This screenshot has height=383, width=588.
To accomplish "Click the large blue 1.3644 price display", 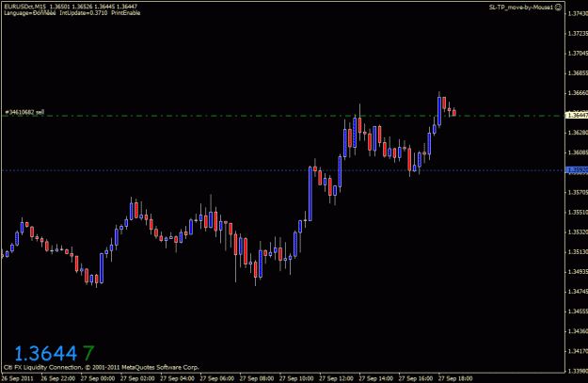I will tap(46, 354).
